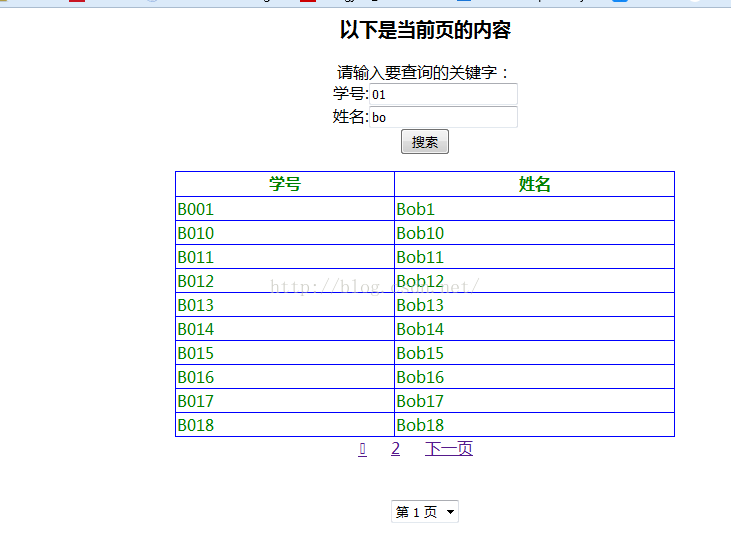Select the 学号 column header
731x553 pixels.
[285, 184]
